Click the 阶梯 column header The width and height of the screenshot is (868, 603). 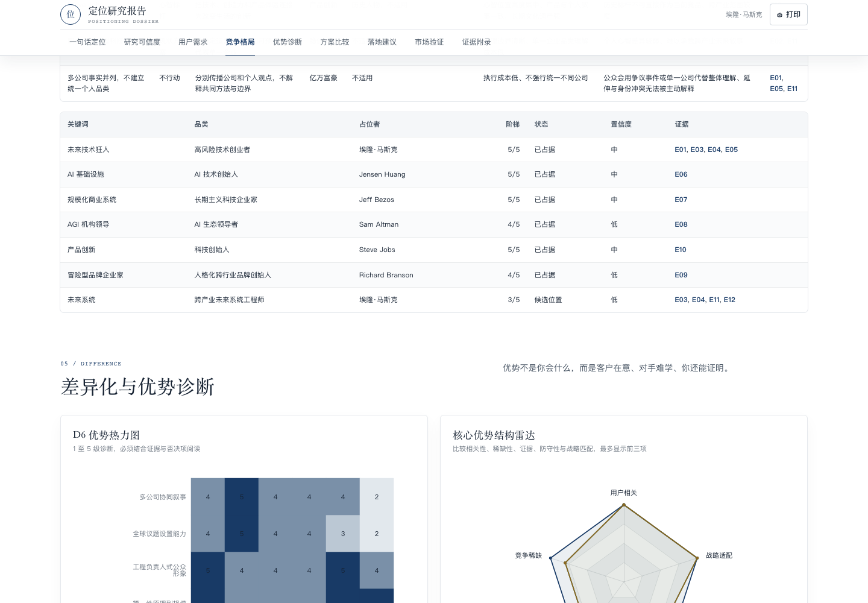click(513, 124)
